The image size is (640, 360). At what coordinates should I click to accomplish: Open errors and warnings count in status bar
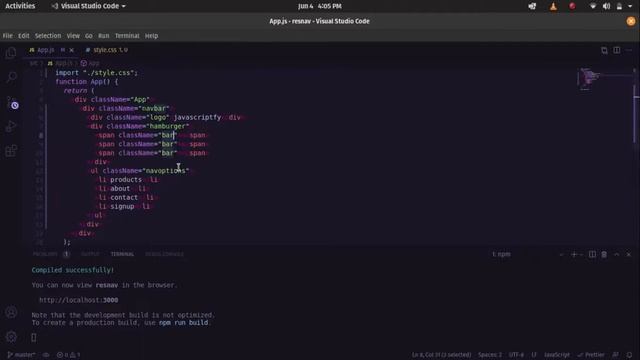click(68, 355)
